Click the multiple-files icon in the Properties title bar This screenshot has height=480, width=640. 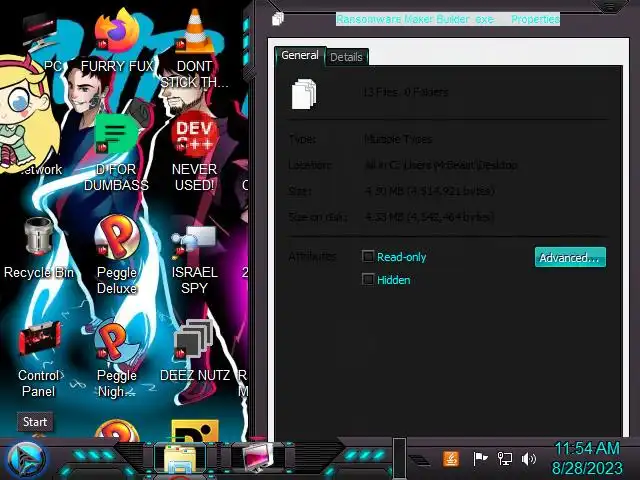(x=278, y=19)
